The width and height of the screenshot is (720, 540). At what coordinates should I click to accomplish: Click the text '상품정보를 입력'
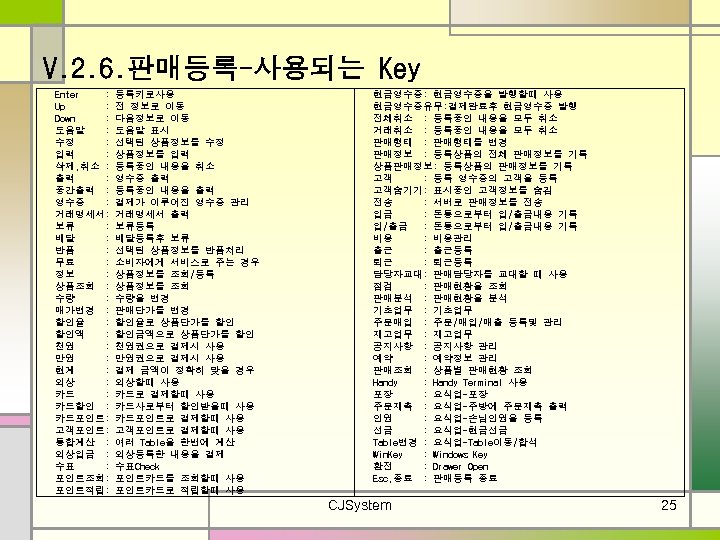152,154
